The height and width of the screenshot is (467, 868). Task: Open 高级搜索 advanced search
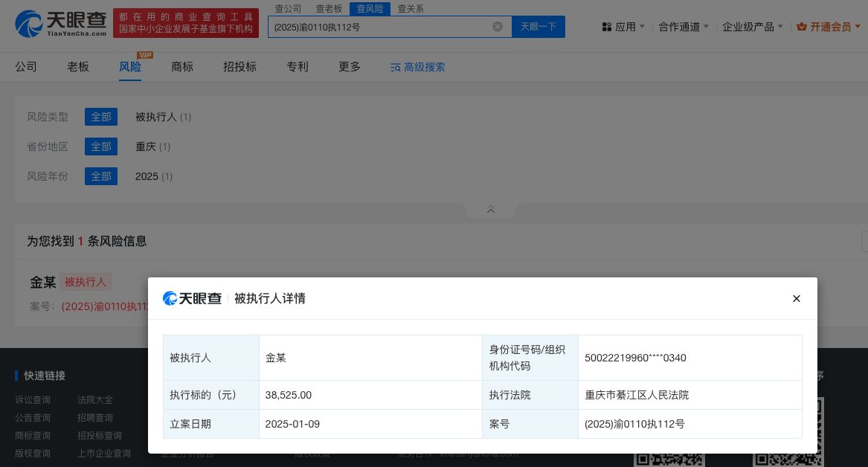[x=418, y=67]
